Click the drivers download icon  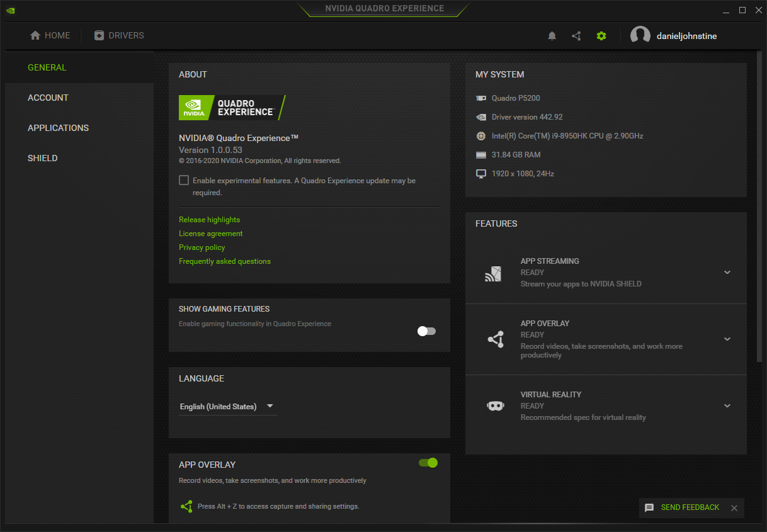click(99, 35)
